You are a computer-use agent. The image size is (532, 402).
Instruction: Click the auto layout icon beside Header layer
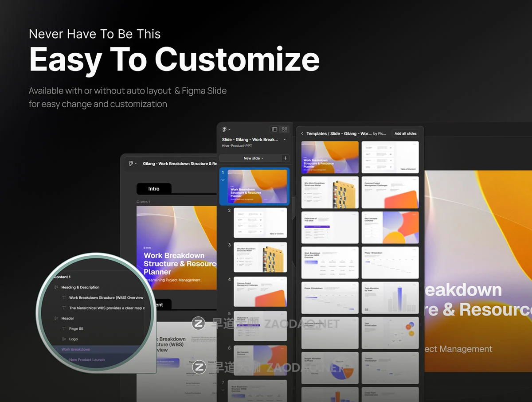point(56,318)
